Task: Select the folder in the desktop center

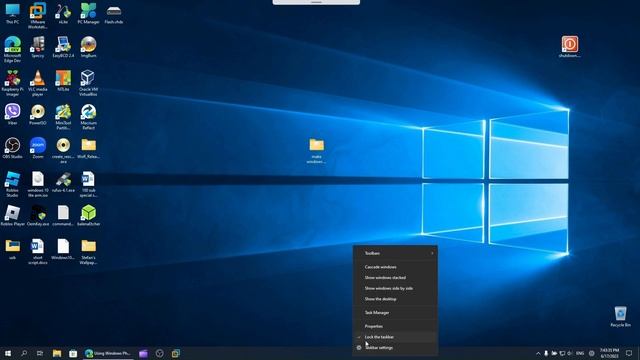Action: click(x=316, y=151)
